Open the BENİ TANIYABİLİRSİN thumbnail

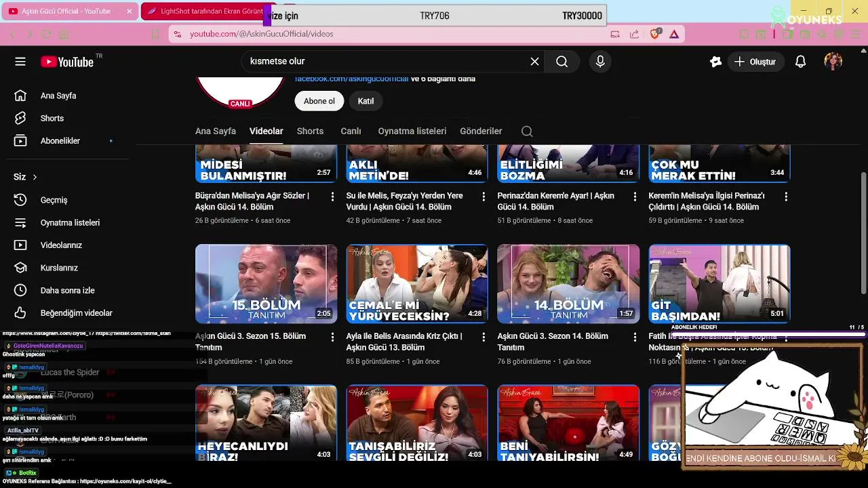[x=568, y=424]
